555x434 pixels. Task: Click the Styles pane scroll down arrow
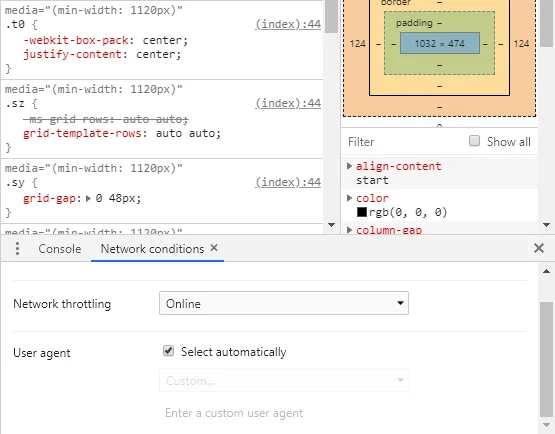(x=331, y=225)
